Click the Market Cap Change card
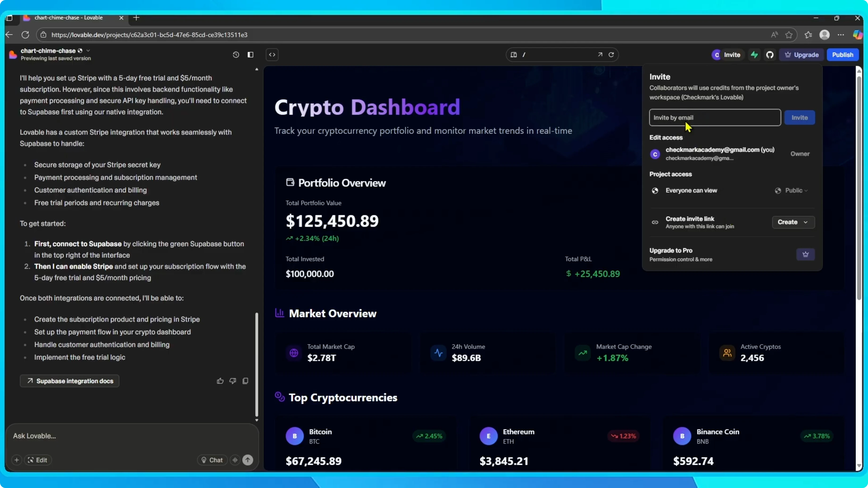 click(x=632, y=352)
